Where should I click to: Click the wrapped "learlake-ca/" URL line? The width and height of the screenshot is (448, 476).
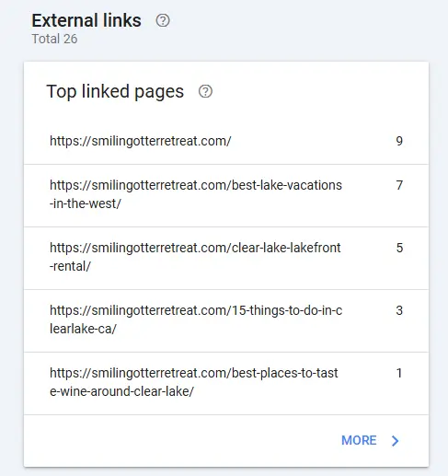(x=83, y=329)
